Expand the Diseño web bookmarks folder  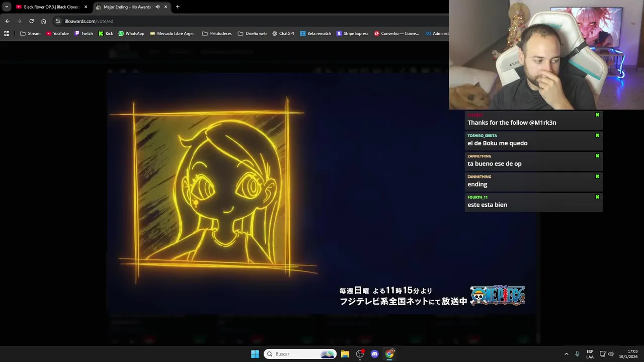click(x=252, y=34)
